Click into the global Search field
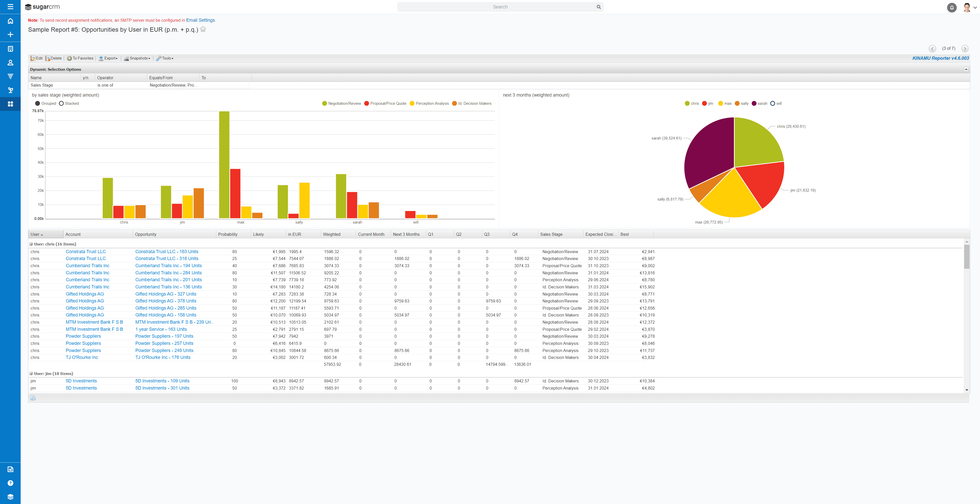The image size is (980, 504). coord(500,7)
